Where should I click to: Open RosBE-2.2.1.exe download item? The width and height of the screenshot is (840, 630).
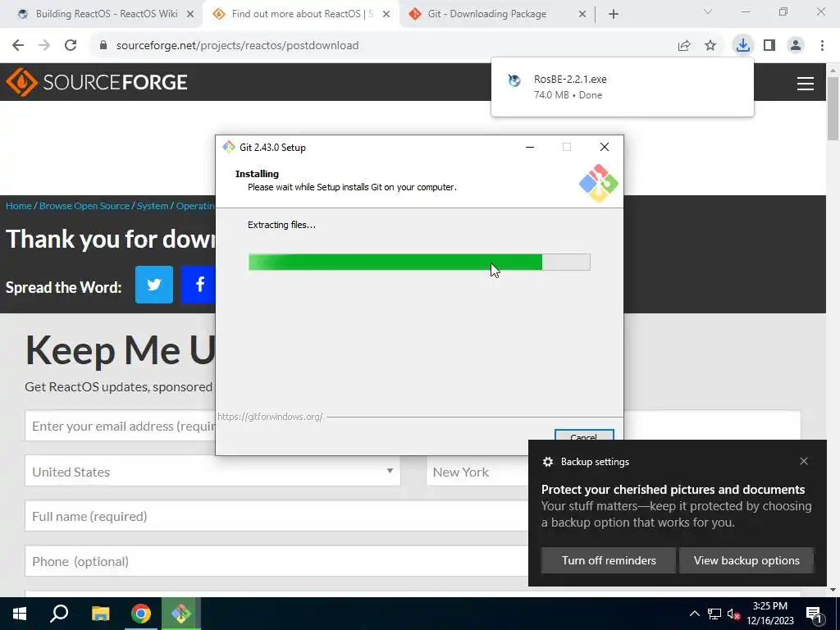(x=622, y=87)
